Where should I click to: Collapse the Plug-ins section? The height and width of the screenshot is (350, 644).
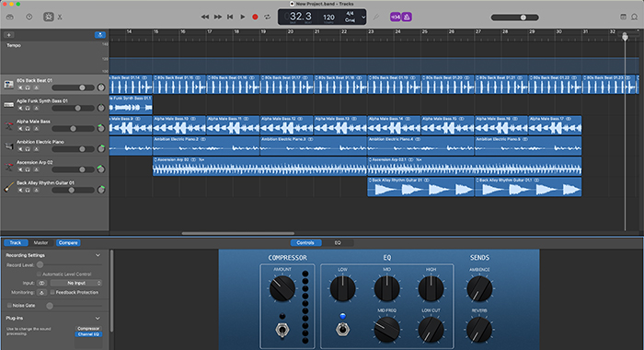pos(98,318)
